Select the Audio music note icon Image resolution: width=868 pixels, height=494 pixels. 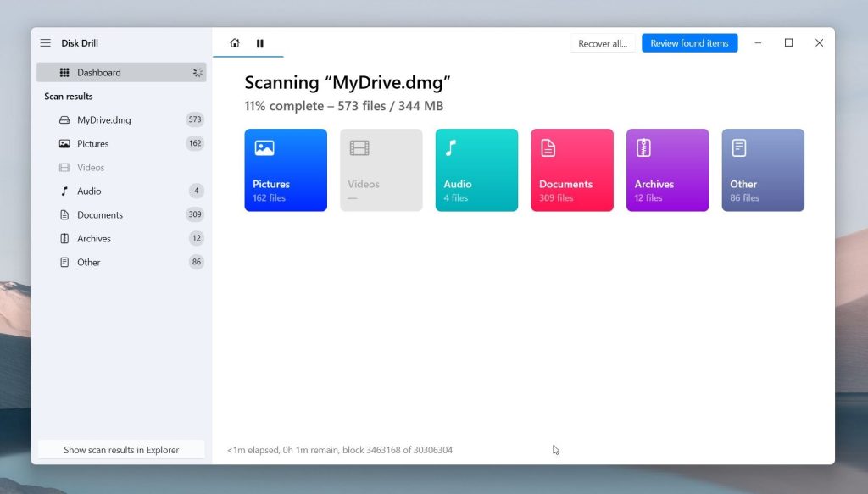click(63, 191)
